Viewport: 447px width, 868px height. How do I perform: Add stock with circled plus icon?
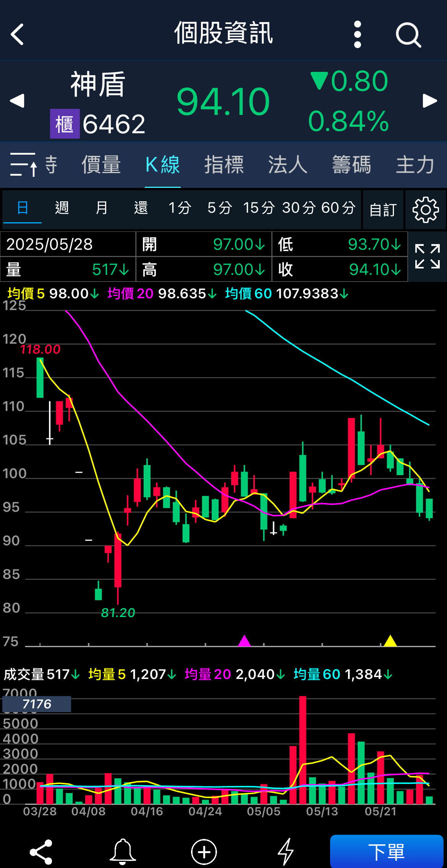tap(204, 852)
